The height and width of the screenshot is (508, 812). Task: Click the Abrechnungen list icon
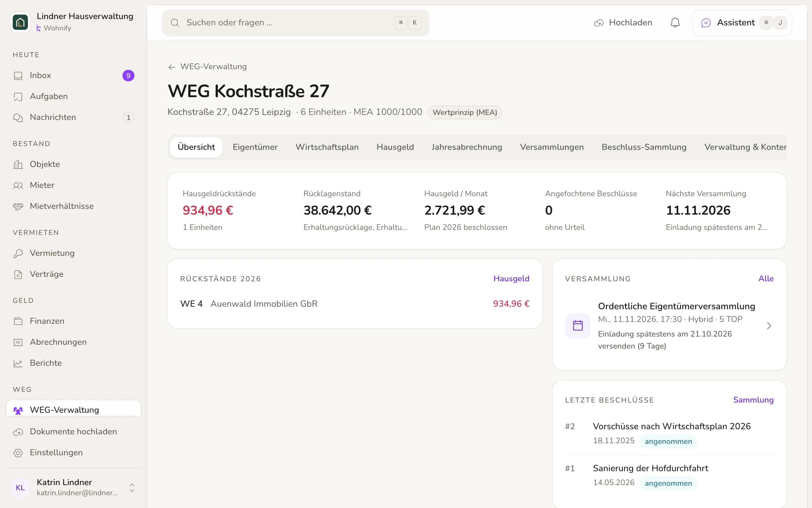18,342
